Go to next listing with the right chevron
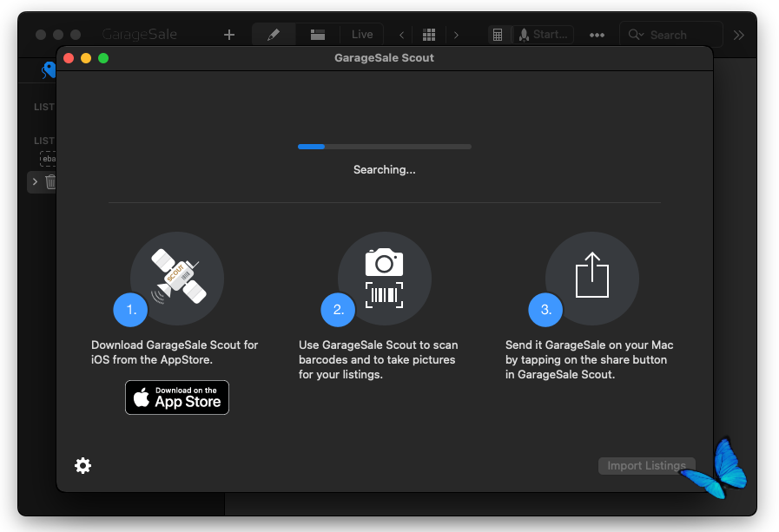The height and width of the screenshot is (532, 779). point(456,35)
